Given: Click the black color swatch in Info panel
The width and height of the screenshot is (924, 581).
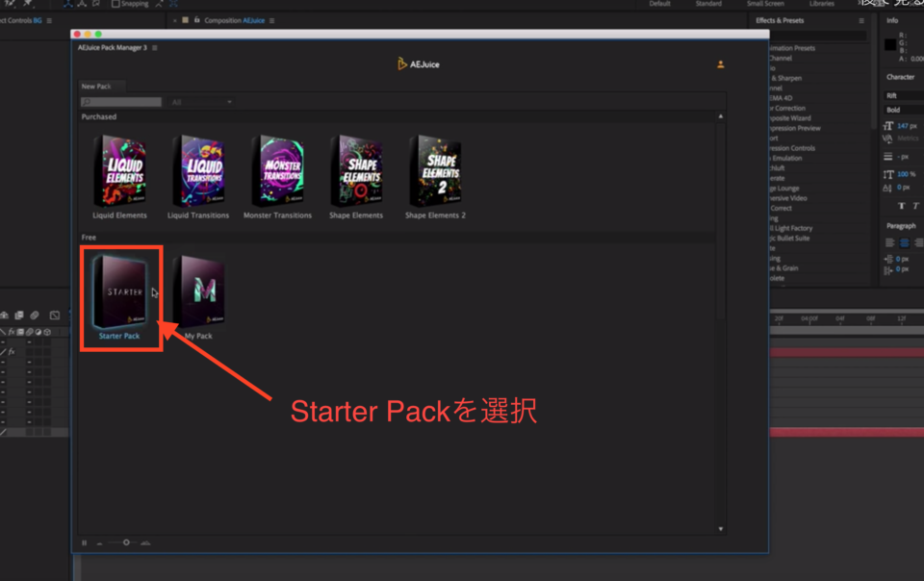Looking at the screenshot, I should [890, 45].
